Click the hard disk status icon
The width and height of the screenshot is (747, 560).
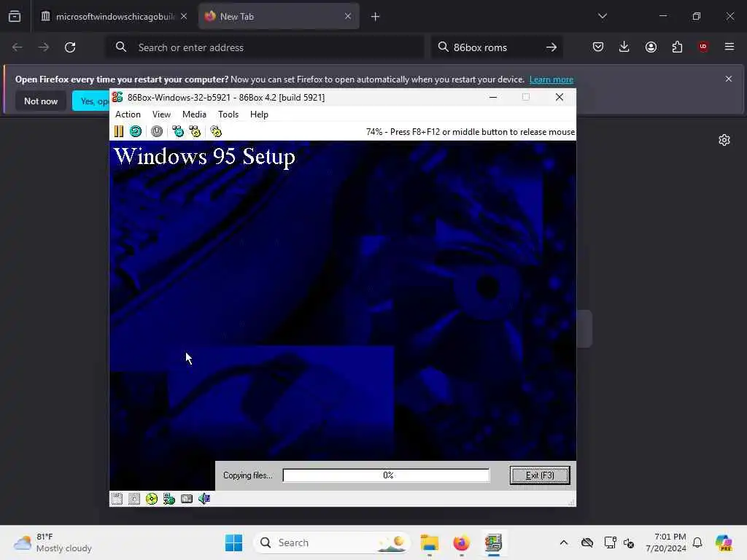[187, 499]
